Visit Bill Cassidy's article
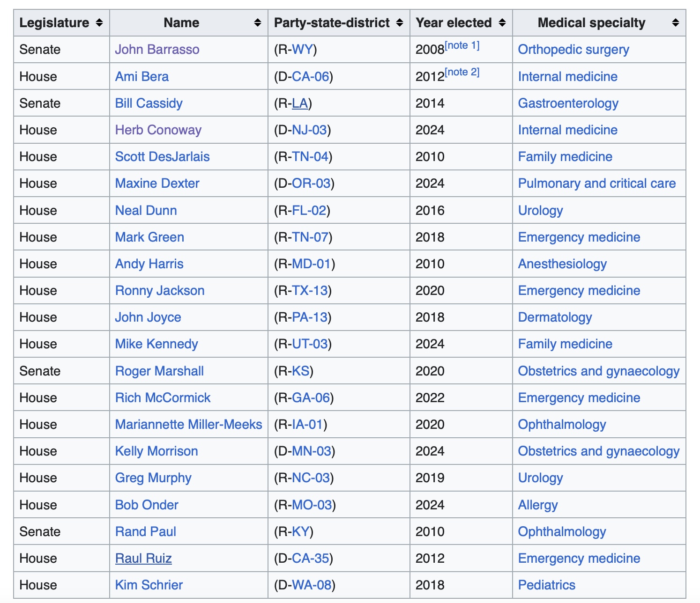 pos(149,103)
